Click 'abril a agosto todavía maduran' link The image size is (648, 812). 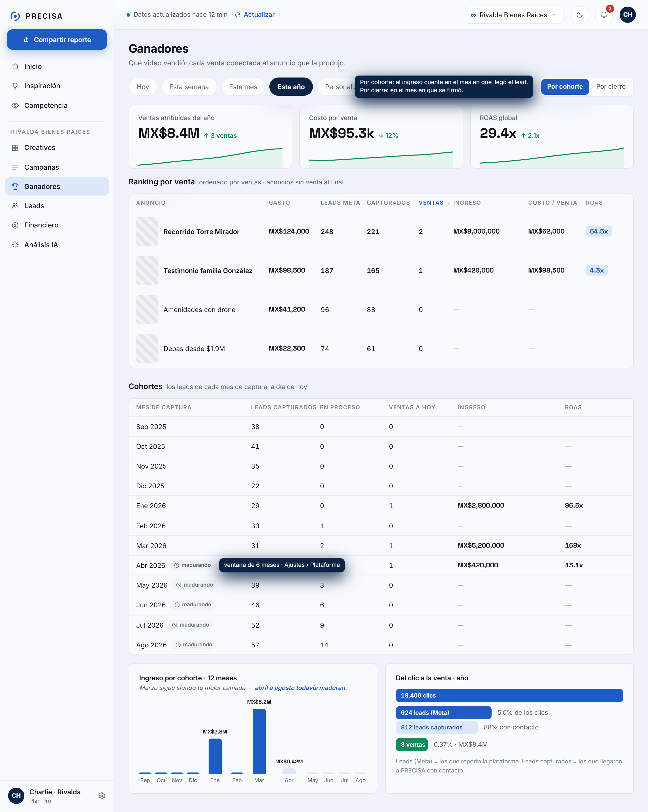click(x=300, y=688)
